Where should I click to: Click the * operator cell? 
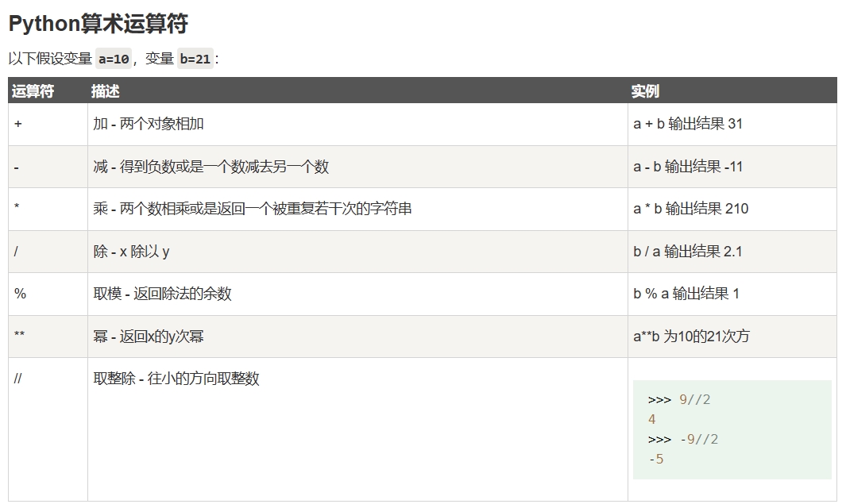coord(17,209)
